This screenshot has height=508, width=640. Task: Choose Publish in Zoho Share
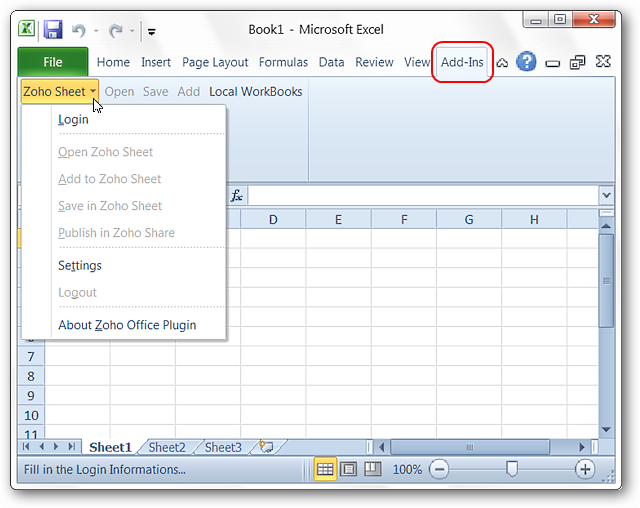pyautogui.click(x=138, y=233)
